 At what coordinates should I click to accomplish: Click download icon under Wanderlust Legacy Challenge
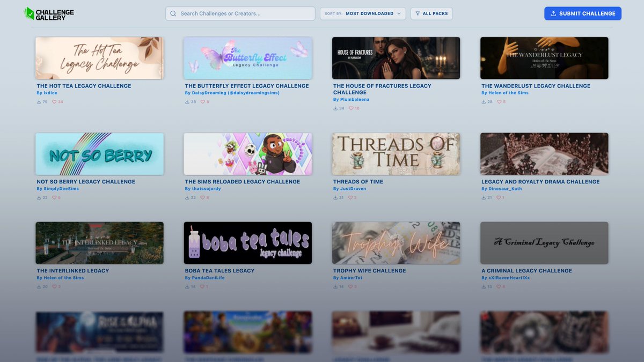(484, 102)
